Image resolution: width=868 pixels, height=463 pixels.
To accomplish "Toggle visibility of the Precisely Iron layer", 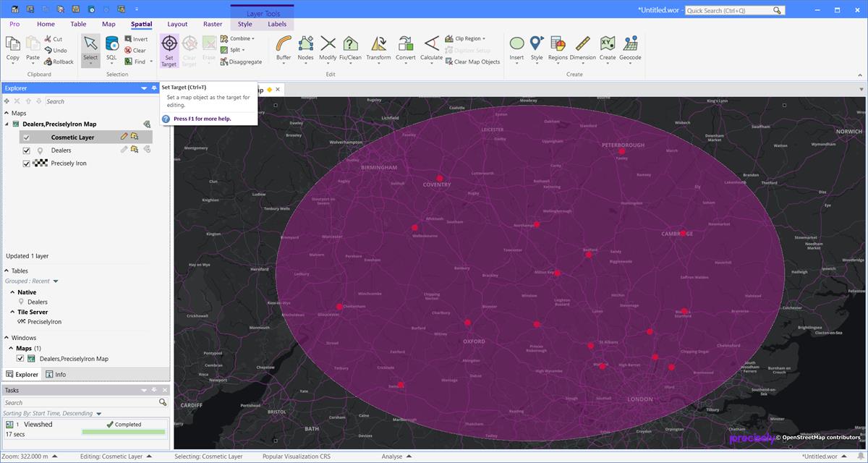I will [x=27, y=163].
